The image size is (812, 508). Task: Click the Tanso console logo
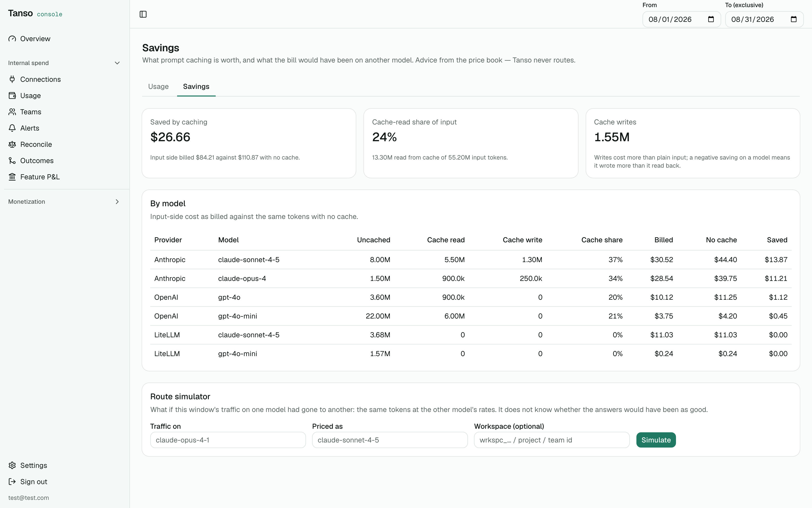click(x=35, y=13)
